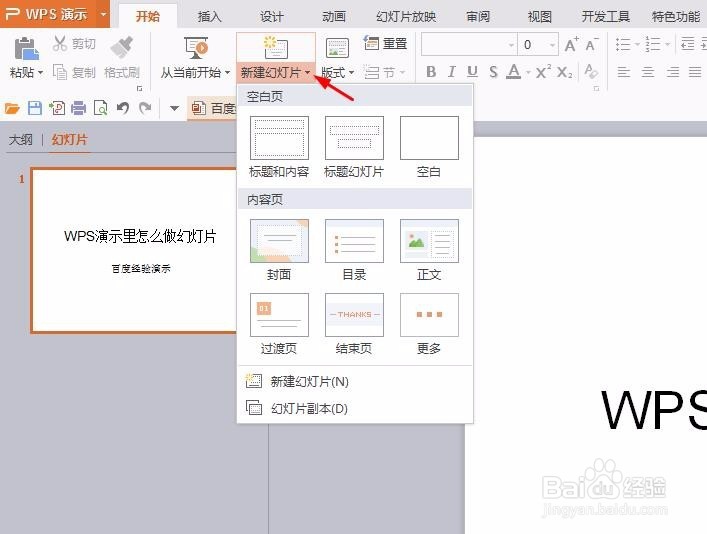
Task: Click the print icon
Action: tap(78, 108)
